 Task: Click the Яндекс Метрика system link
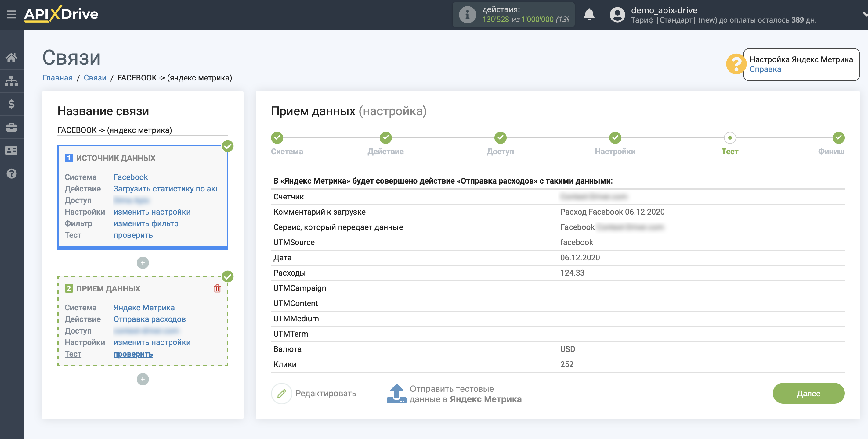coord(144,308)
